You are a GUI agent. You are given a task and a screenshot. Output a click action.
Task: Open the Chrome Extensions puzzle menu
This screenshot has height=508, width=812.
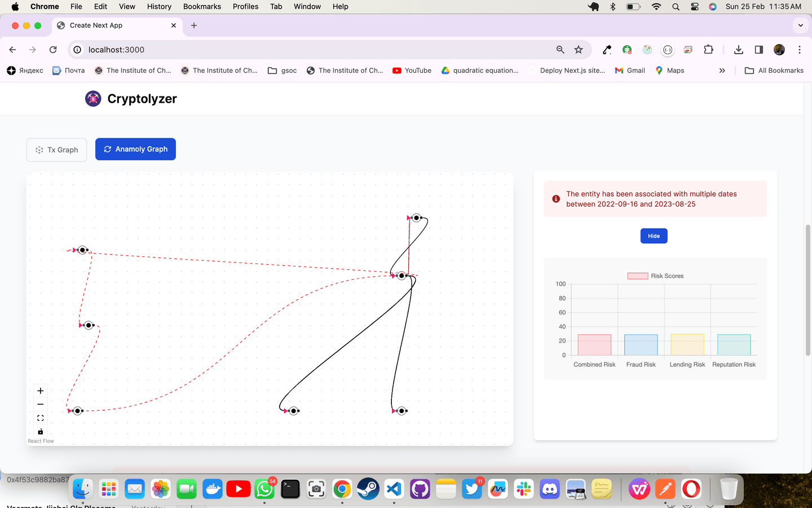[708, 50]
